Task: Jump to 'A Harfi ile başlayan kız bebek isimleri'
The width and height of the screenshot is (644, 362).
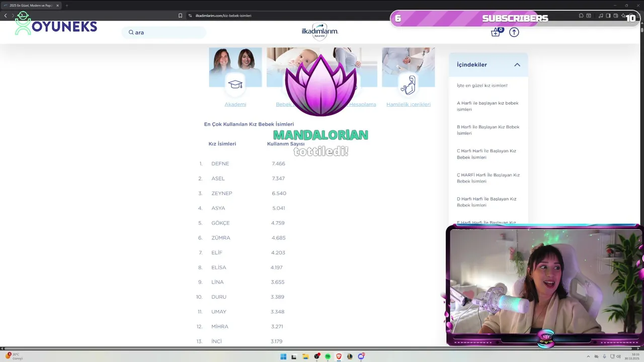Action: coord(488,106)
